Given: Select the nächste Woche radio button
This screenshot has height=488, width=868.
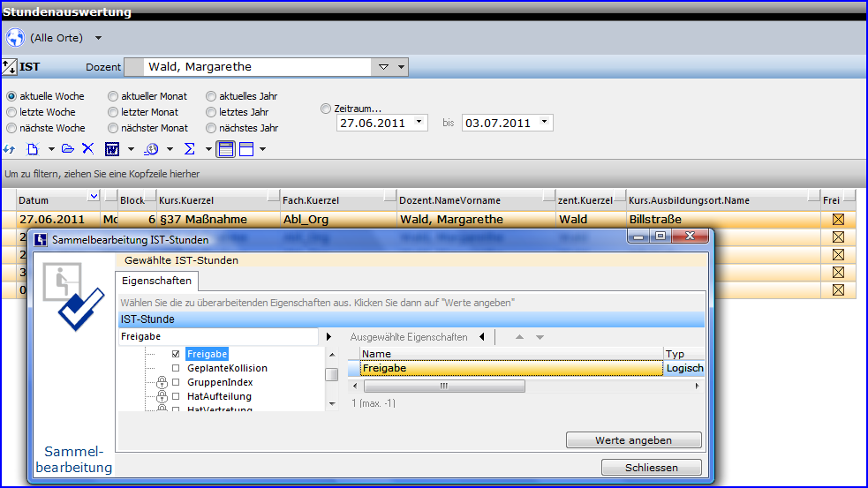Looking at the screenshot, I should pos(11,128).
